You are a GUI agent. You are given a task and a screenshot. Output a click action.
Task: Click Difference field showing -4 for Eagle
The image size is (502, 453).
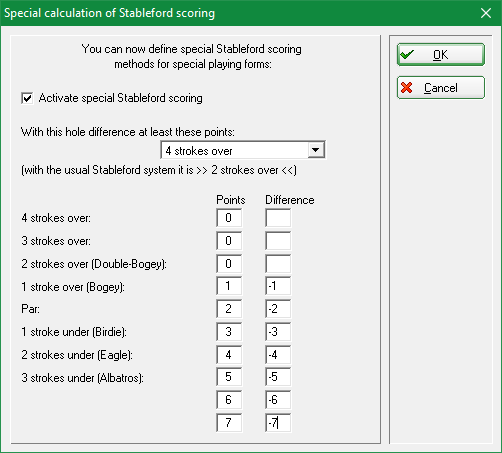point(278,355)
